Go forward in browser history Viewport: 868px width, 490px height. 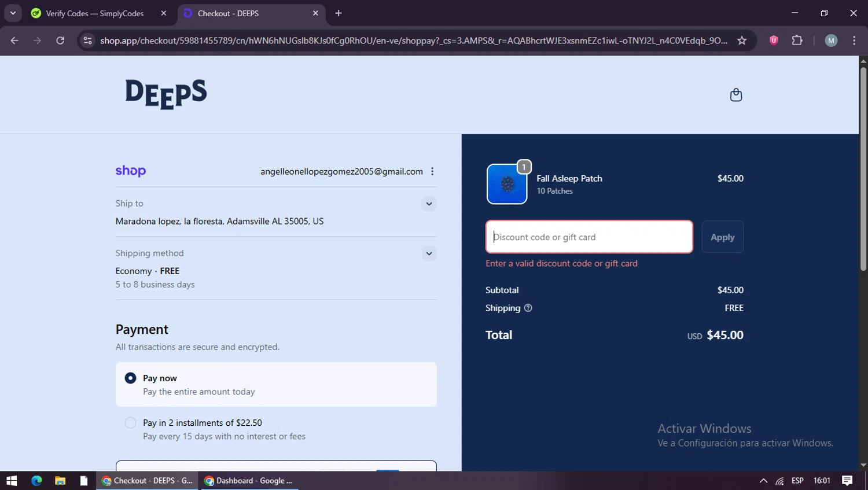coord(37,40)
